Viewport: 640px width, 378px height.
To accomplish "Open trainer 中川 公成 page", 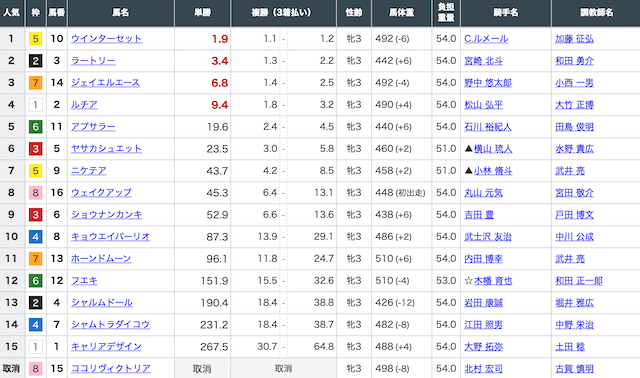I will 574,237.
